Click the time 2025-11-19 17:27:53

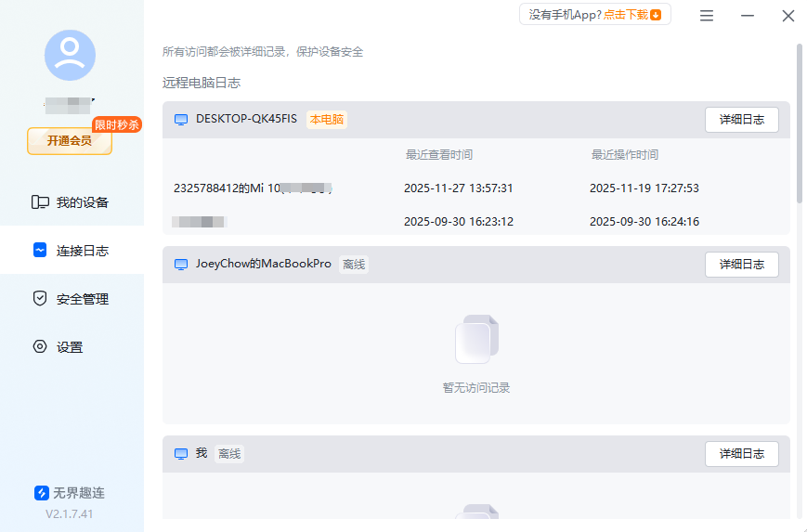point(644,188)
